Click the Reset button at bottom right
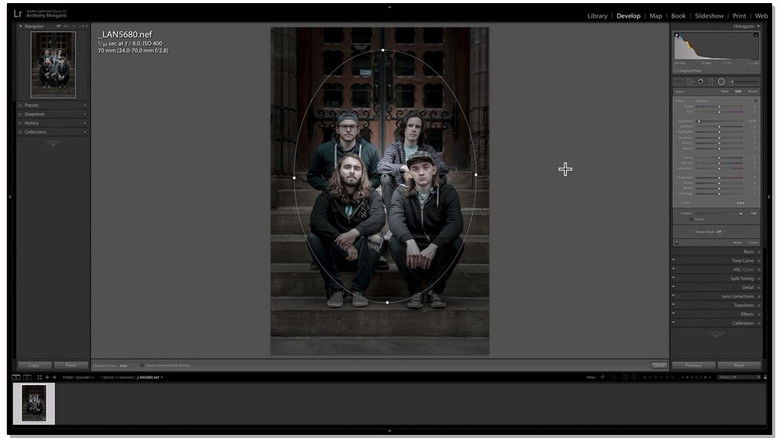The width and height of the screenshot is (779, 438). [x=739, y=365]
